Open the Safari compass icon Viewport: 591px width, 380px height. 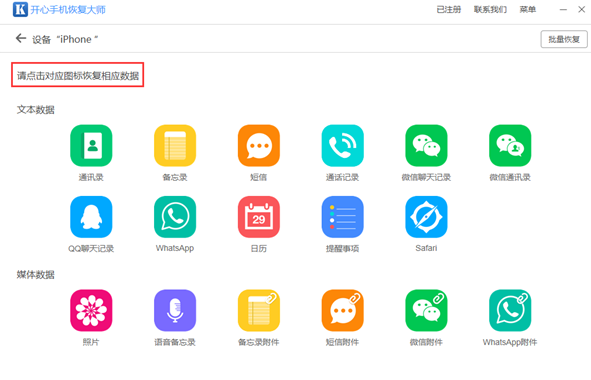tap(426, 217)
